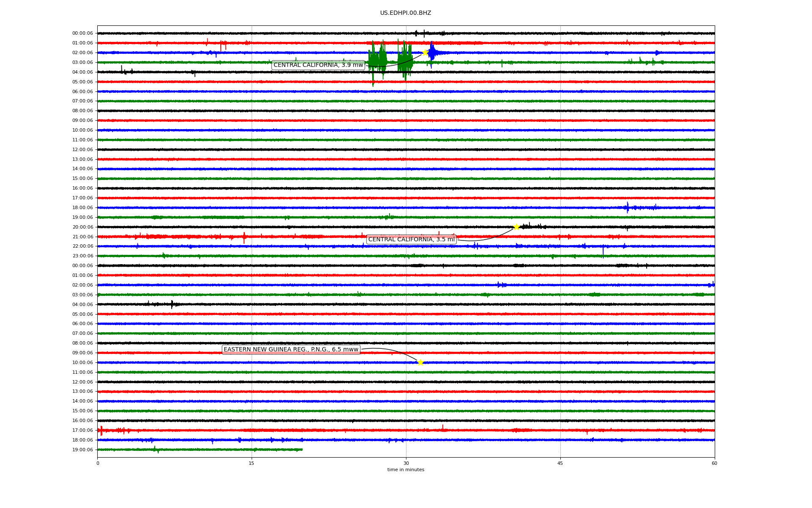Image resolution: width=812 pixels, height=508 pixels.
Task: Click the red spike at start of 17:00:06 trace
Action: point(101,431)
